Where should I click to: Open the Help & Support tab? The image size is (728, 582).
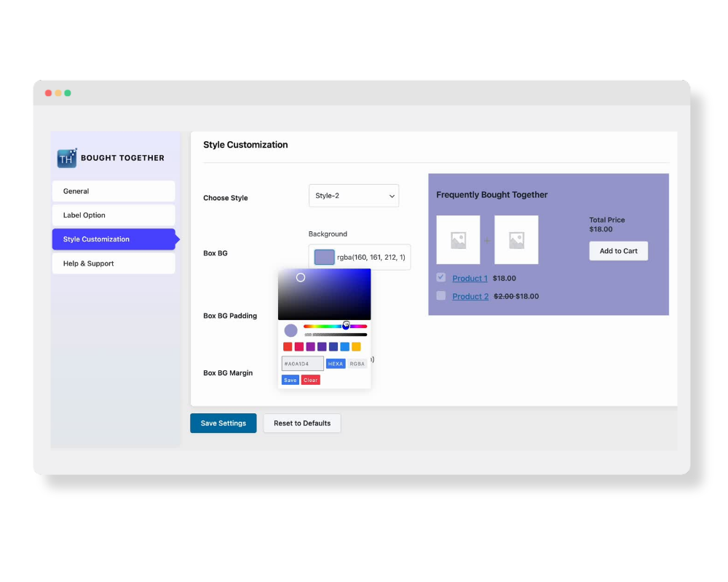tap(114, 263)
